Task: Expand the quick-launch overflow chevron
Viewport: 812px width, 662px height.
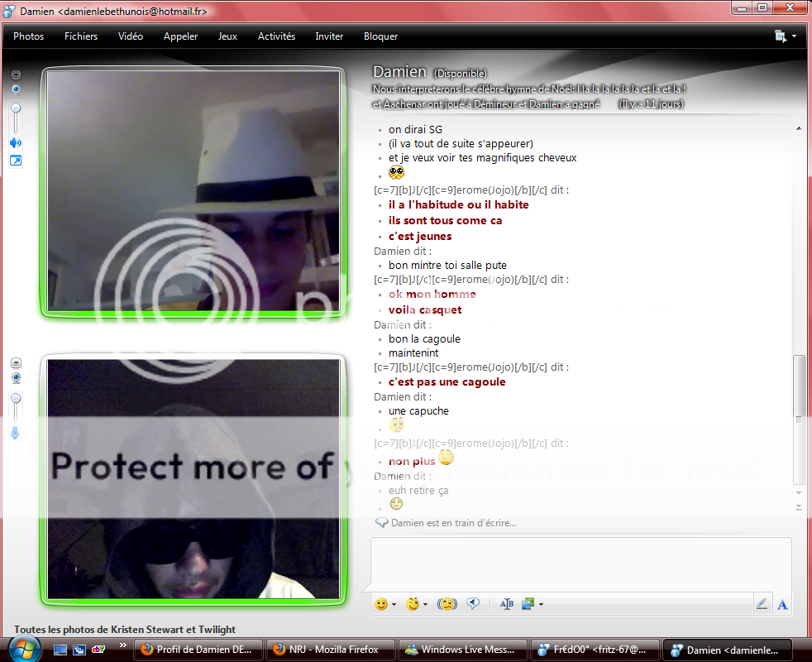Action: [x=122, y=645]
